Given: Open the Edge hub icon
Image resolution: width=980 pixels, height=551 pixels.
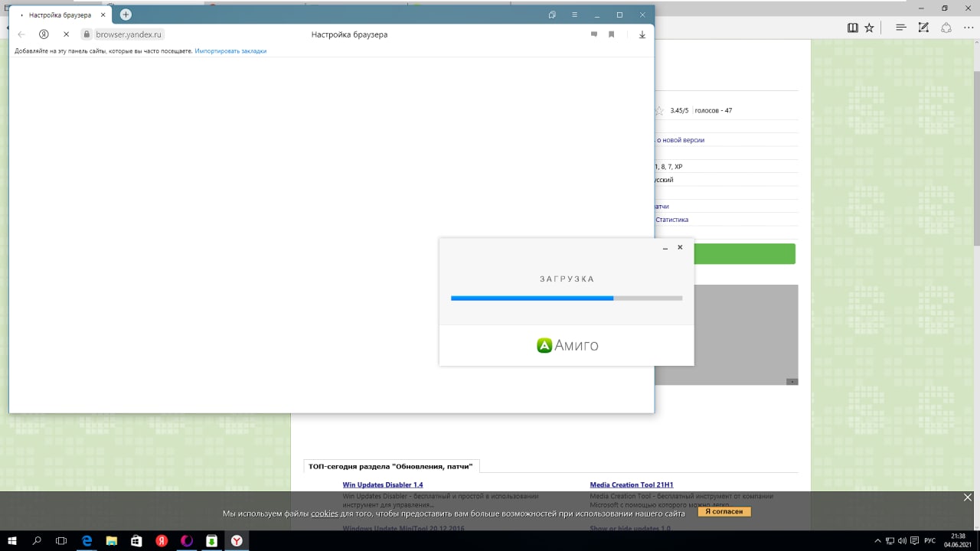Looking at the screenshot, I should pyautogui.click(x=901, y=28).
